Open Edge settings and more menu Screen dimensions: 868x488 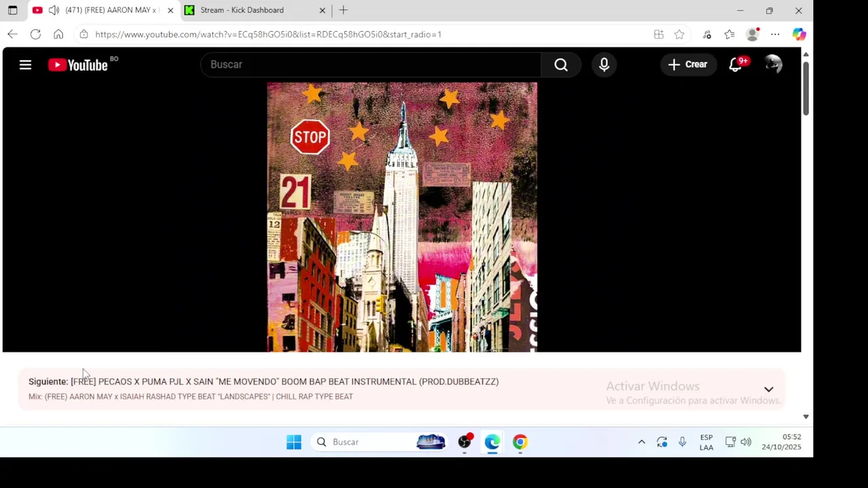(775, 34)
